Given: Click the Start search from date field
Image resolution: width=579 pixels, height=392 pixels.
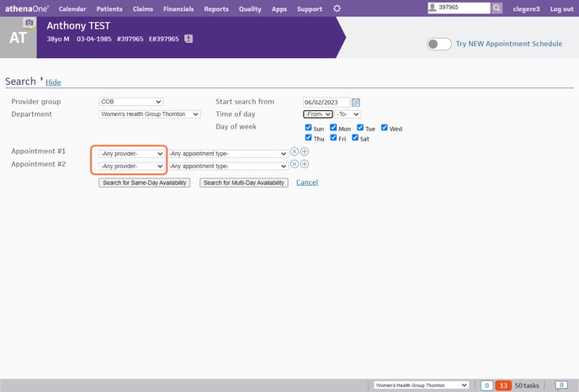Looking at the screenshot, I should [326, 102].
